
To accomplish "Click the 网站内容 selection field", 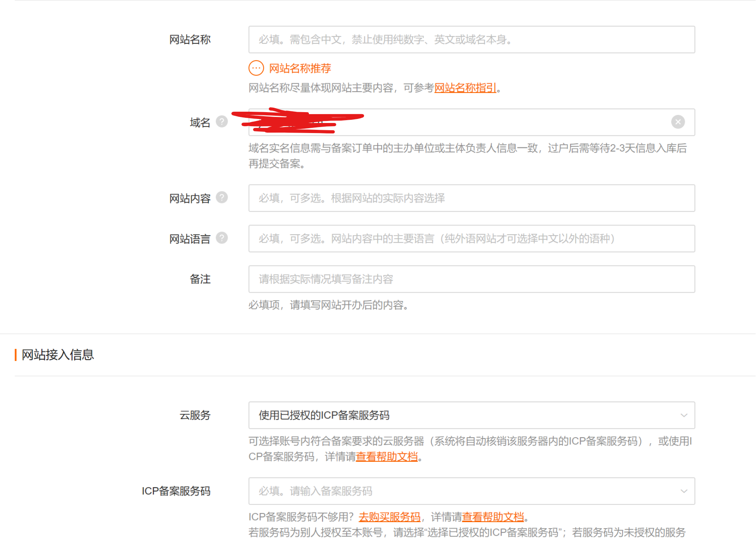I will [x=472, y=198].
